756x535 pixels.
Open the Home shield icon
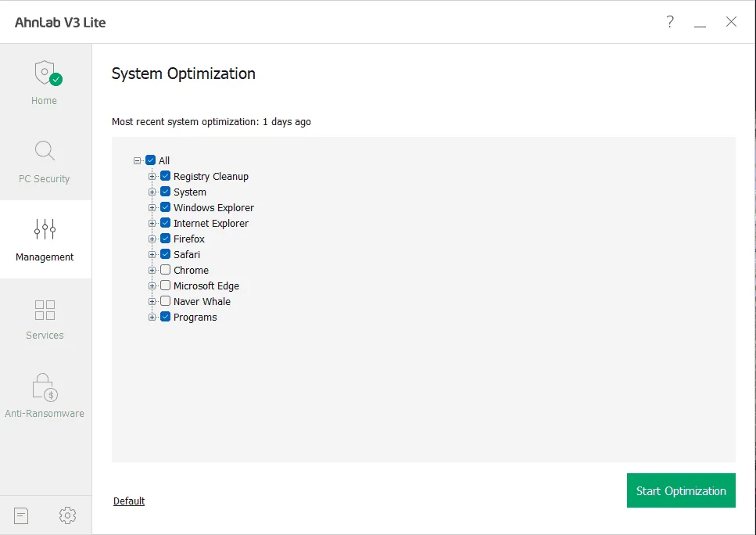pos(48,74)
